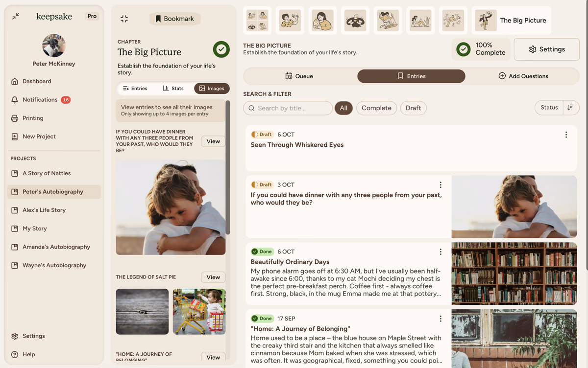Viewport: 588px width, 368px height.
Task: Select the Draft filter chip
Action: click(x=413, y=108)
